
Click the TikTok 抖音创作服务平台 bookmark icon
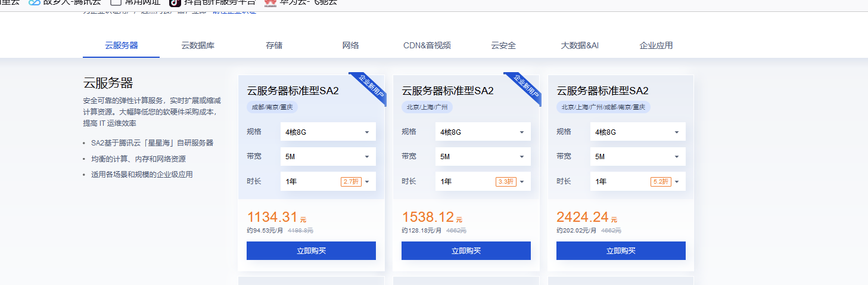coord(175,2)
